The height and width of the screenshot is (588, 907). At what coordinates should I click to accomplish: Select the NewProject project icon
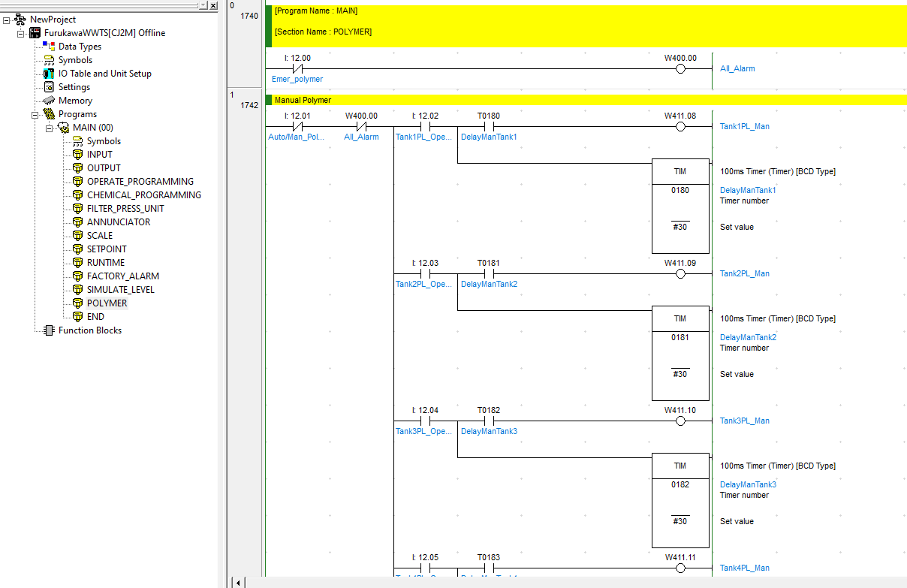[x=20, y=20]
